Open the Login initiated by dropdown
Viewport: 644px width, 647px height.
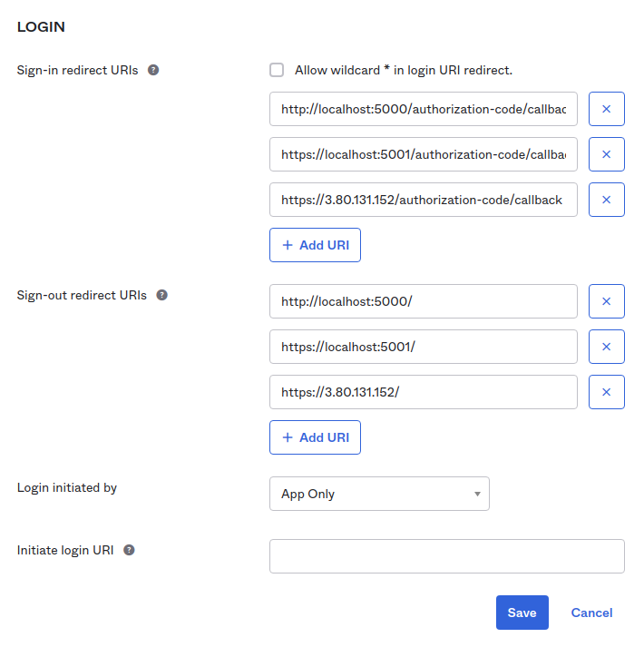(379, 494)
